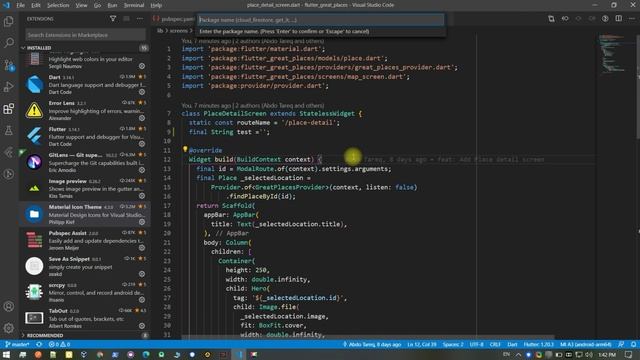Manage the Dart extension with its gear

(142, 92)
